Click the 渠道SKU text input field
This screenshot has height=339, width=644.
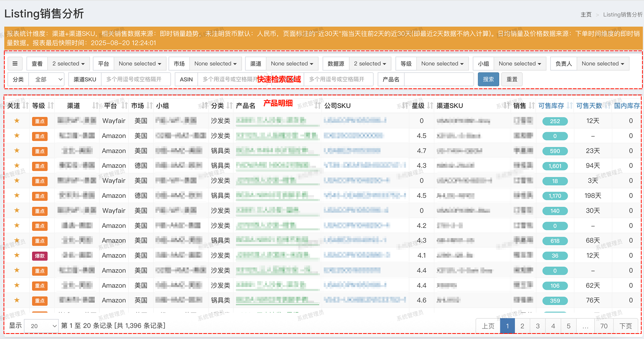pos(136,79)
